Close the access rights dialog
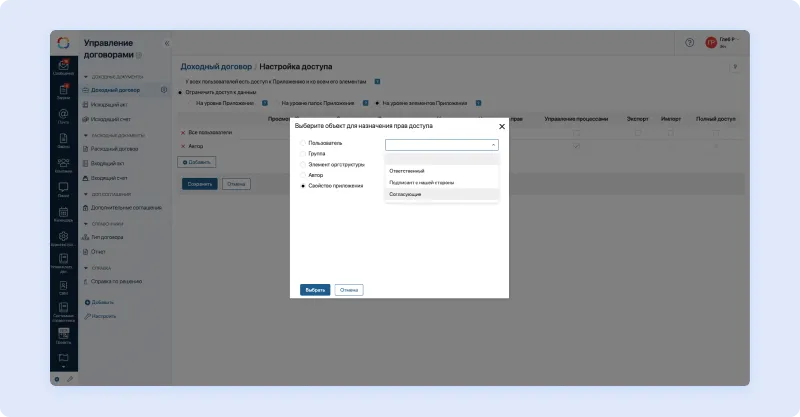 pyautogui.click(x=501, y=127)
